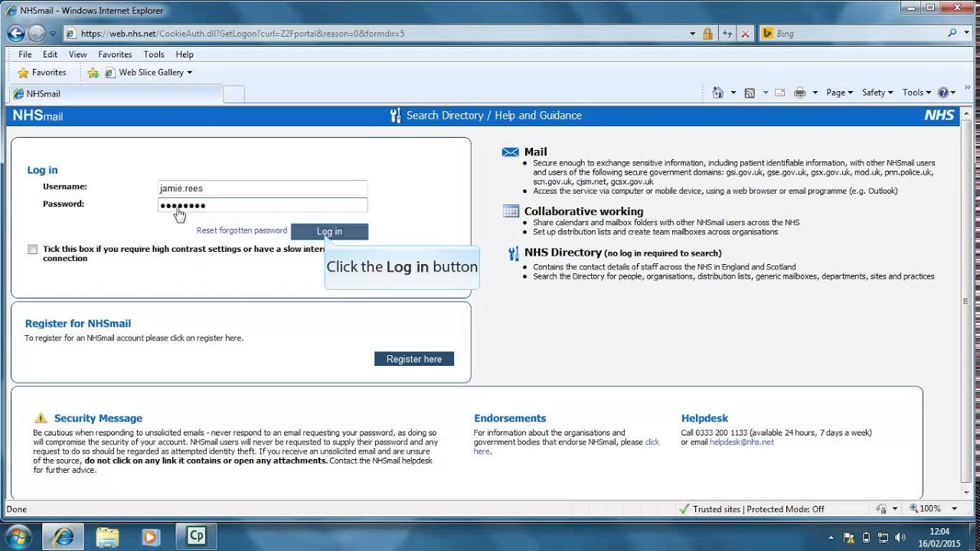
Task: Open Windows Explorer folder from taskbar
Action: 107,536
